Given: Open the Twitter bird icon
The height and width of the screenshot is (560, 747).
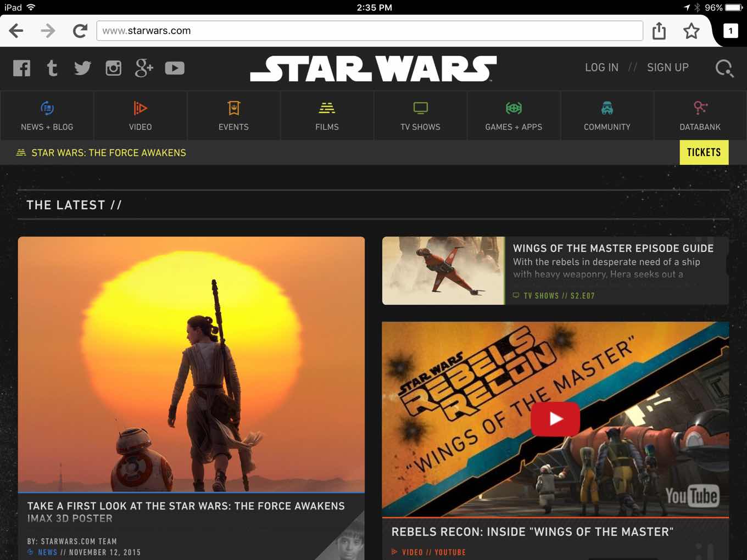Looking at the screenshot, I should pos(82,68).
